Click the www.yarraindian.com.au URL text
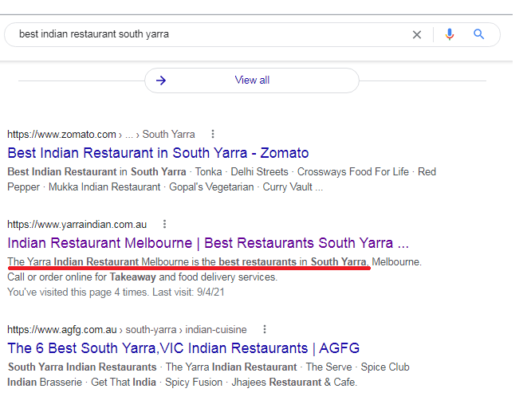The width and height of the screenshot is (527, 420). 77,225
